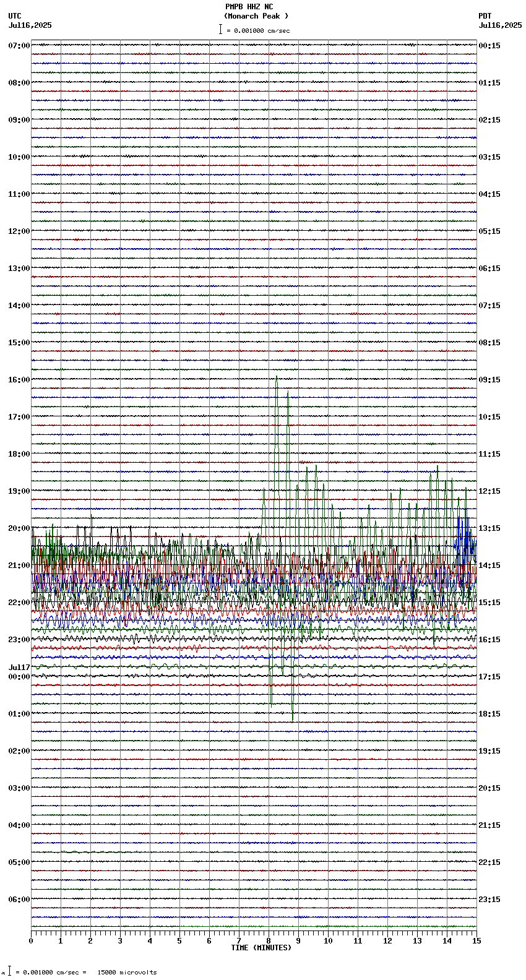526x980 pixels.
Task: Click the right 'Jul16,2025' date label
Action: point(500,25)
